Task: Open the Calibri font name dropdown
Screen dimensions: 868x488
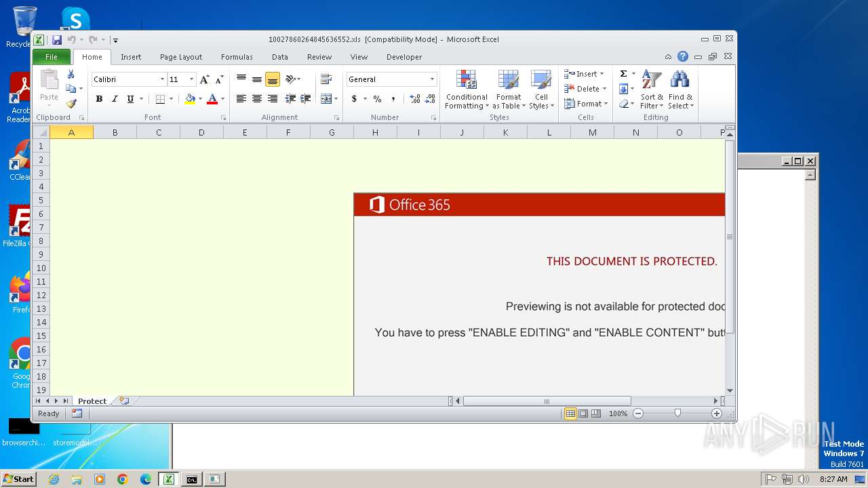Action: (162, 79)
